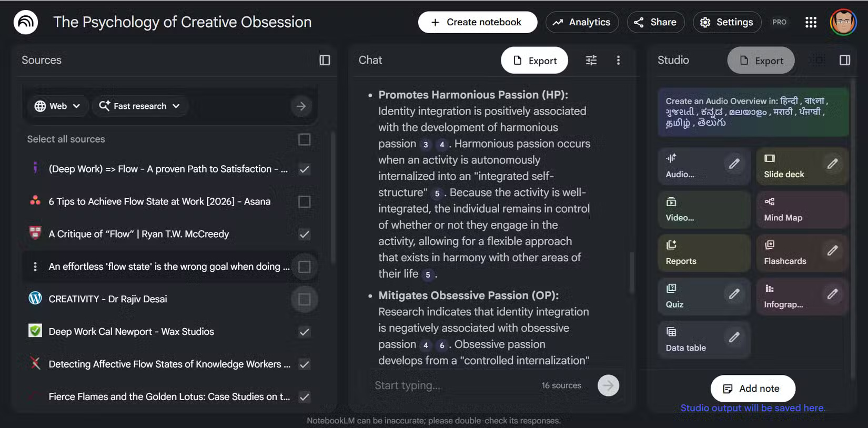Check the 6 Tips Asana source

[304, 202]
